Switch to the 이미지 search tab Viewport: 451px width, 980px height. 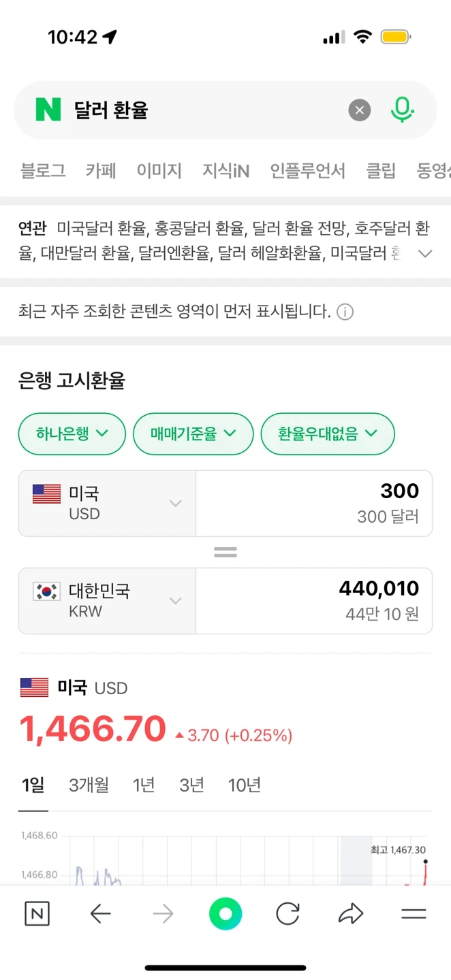(159, 171)
